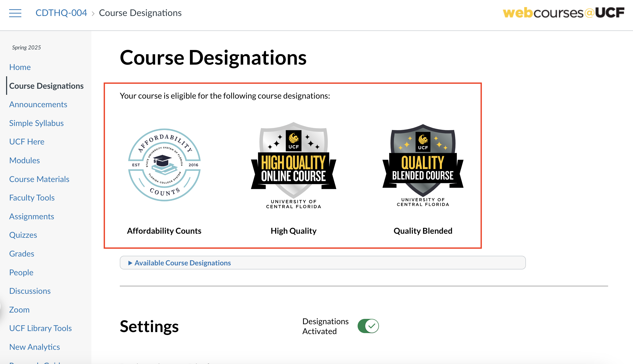Click the Affordability Counts badge image
The image size is (633, 364).
pos(164,165)
